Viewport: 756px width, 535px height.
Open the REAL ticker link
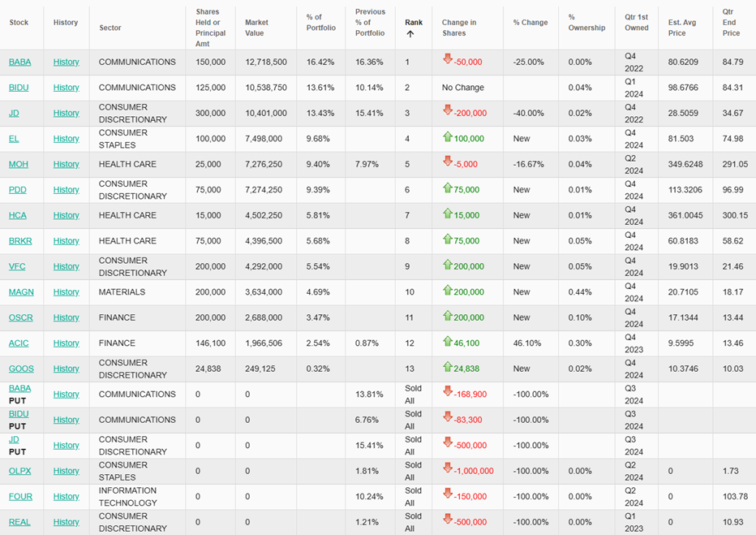click(x=19, y=522)
